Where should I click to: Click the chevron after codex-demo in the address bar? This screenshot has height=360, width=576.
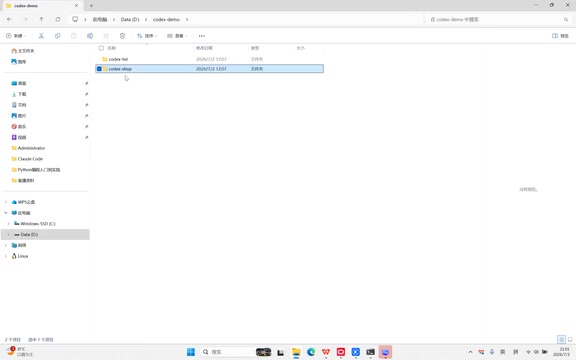pyautogui.click(x=187, y=19)
